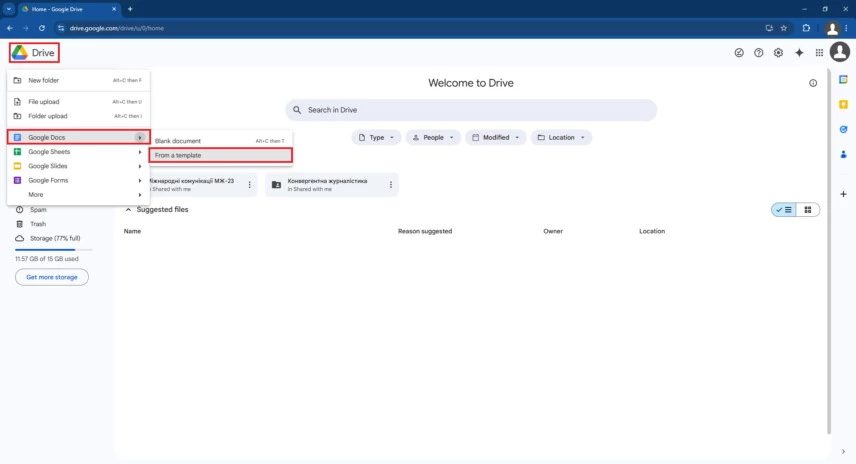Click the storage usage progress bar
The width and height of the screenshot is (856, 464).
pos(54,249)
